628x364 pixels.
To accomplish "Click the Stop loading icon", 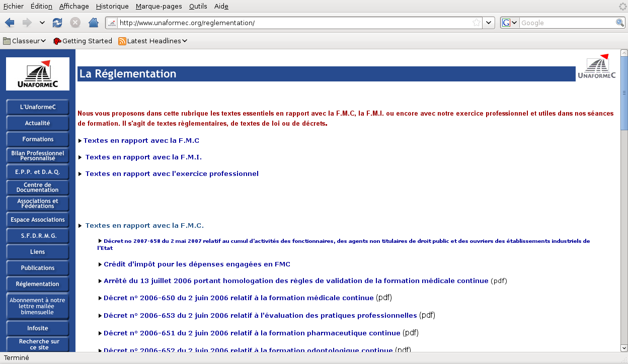I will pyautogui.click(x=75, y=23).
